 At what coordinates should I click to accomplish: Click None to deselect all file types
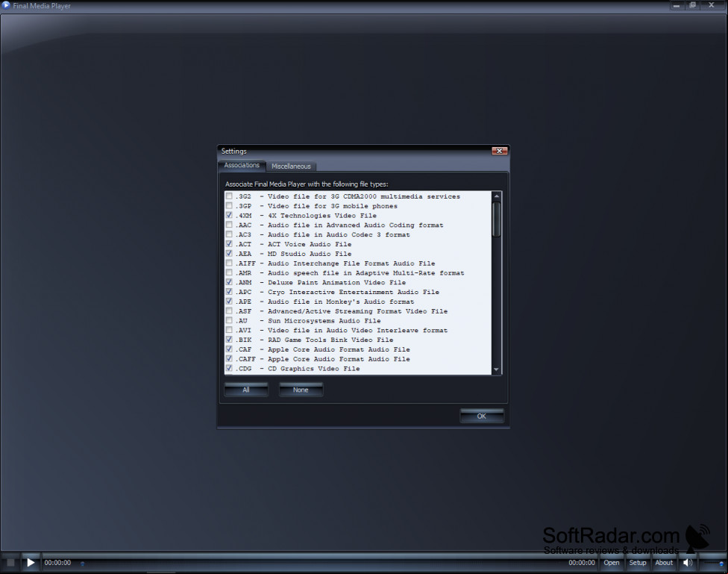301,390
